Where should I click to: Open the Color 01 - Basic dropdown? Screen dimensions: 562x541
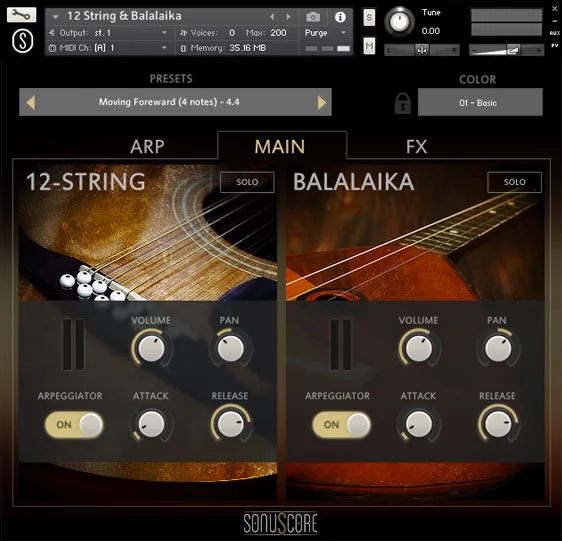pyautogui.click(x=480, y=103)
